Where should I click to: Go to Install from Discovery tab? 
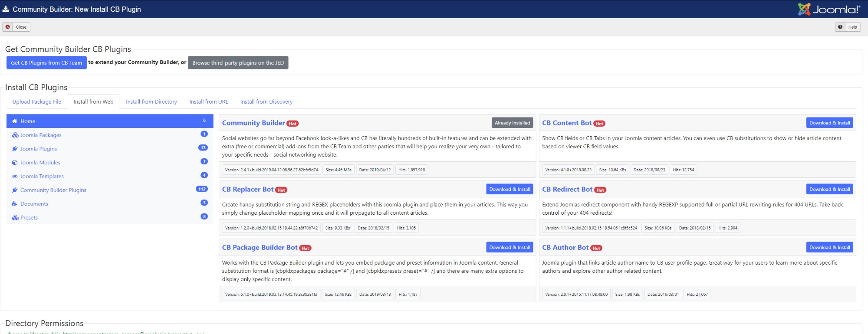click(266, 102)
